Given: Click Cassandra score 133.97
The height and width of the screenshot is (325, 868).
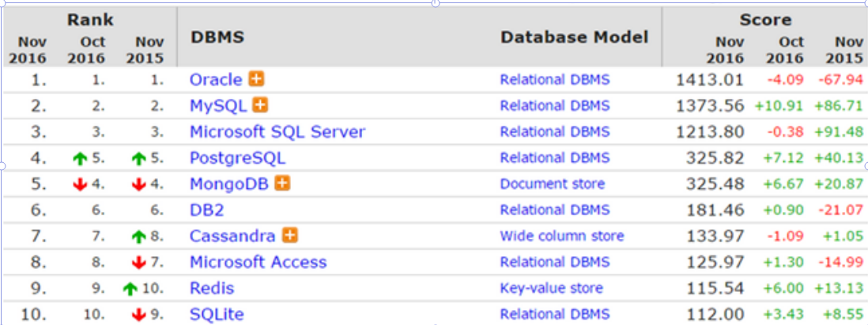Looking at the screenshot, I should pyautogui.click(x=715, y=236).
